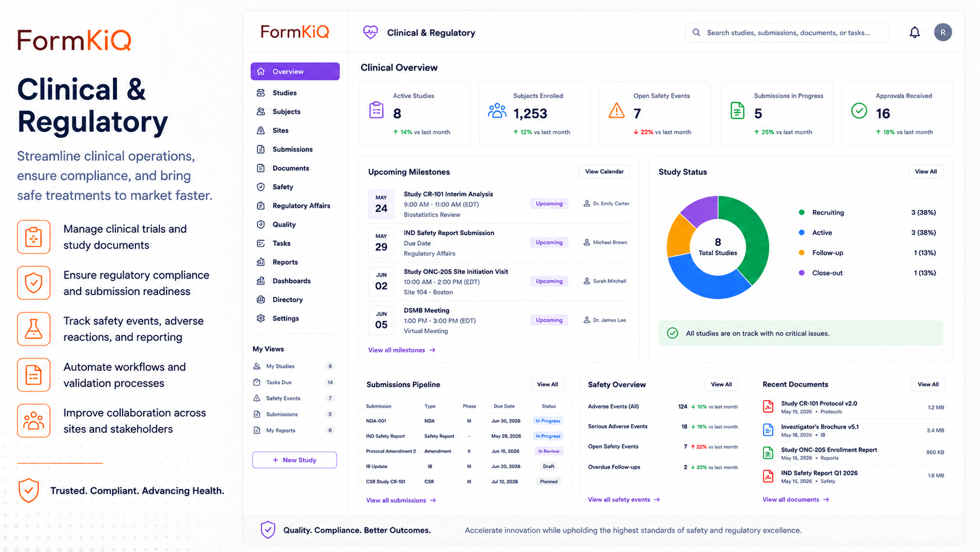
Task: Click the NDA-001 submission row
Action: pos(464,421)
